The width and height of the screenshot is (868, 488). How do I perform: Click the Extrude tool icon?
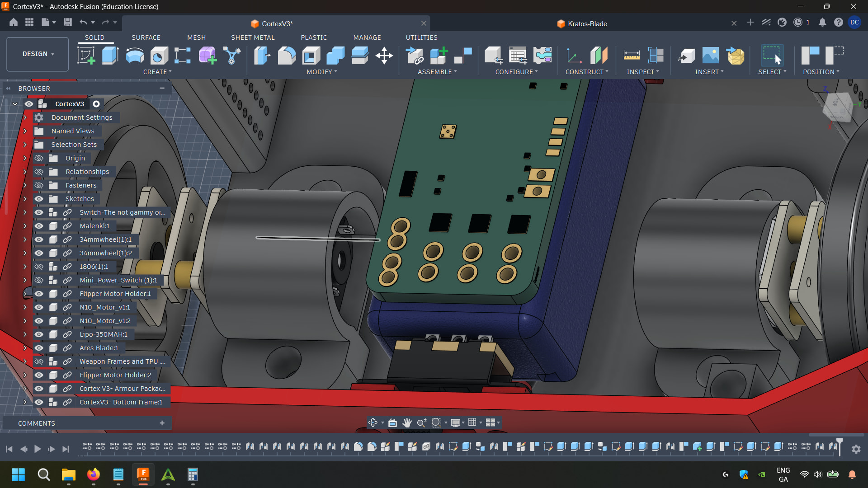(x=110, y=56)
